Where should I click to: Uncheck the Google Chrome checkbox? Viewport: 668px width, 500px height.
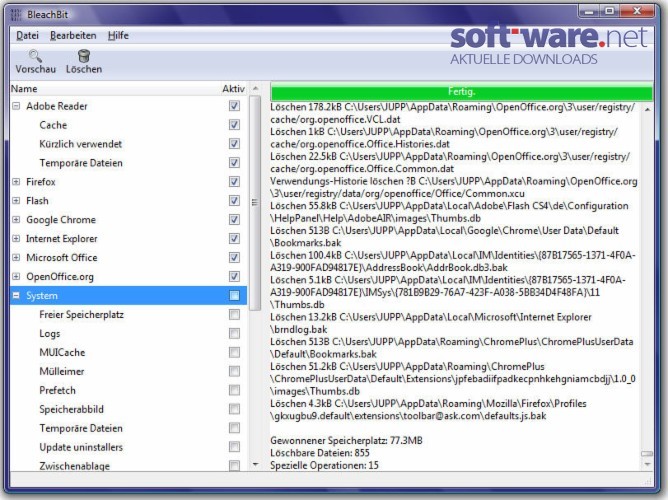[x=234, y=219]
